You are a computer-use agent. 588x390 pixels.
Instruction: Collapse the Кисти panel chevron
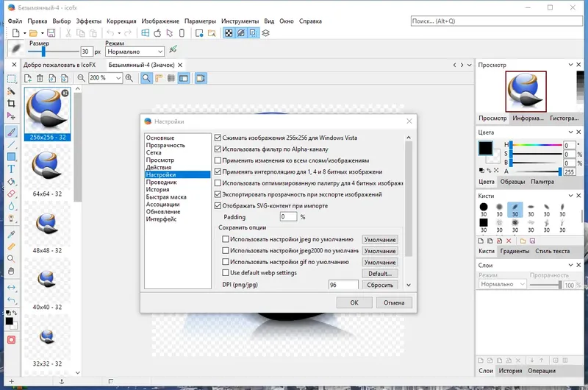click(570, 196)
